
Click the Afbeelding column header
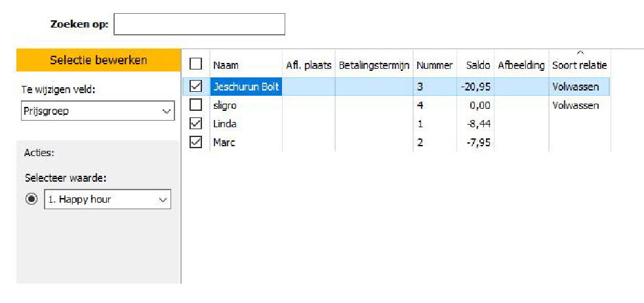point(521,65)
